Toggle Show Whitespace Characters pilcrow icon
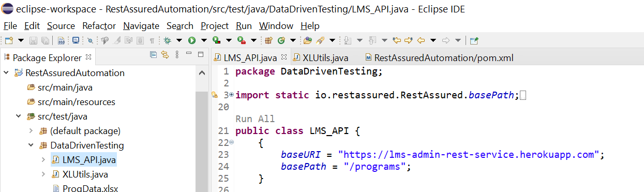The width and height of the screenshot is (644, 192). tap(152, 40)
